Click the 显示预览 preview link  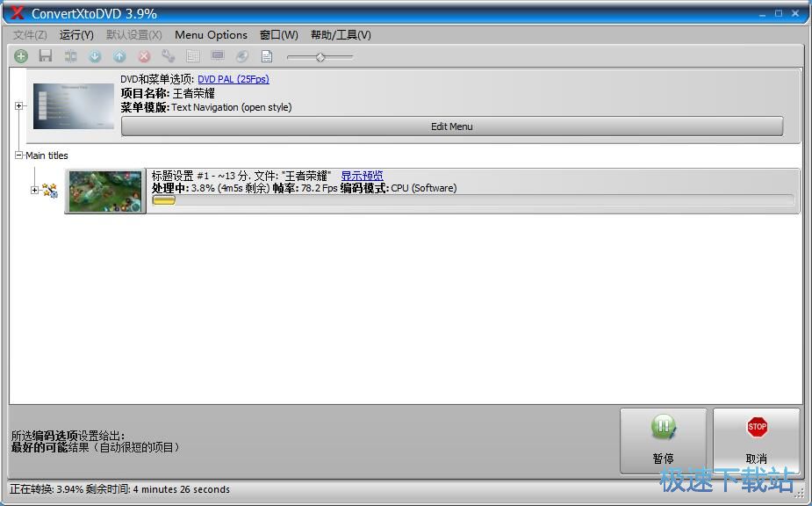tap(362, 176)
